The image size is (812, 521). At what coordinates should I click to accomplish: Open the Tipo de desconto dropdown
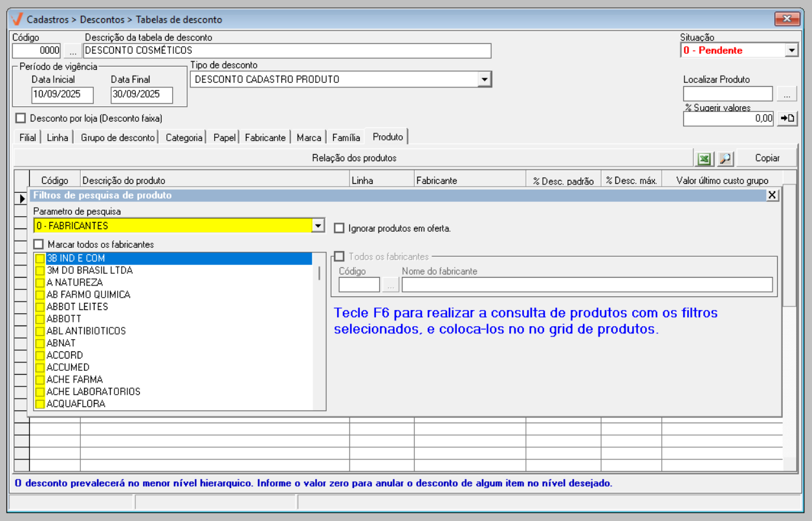point(484,80)
